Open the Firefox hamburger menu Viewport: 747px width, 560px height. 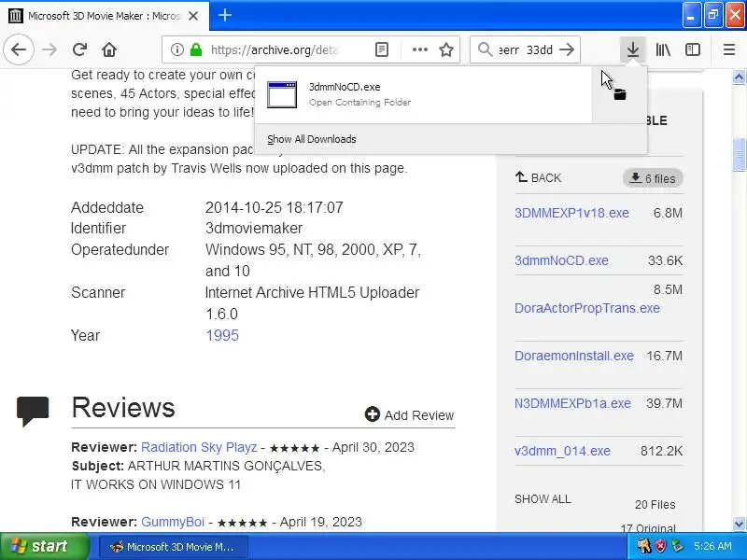pyautogui.click(x=729, y=49)
